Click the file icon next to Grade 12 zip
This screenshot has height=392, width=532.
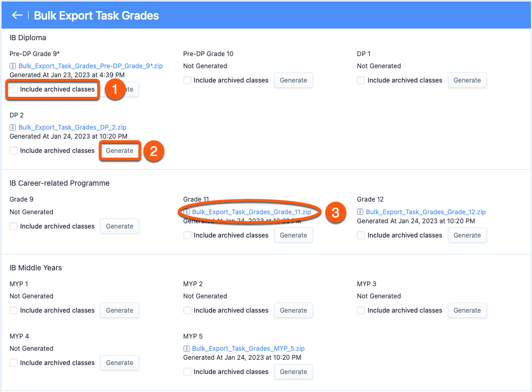[x=360, y=212]
